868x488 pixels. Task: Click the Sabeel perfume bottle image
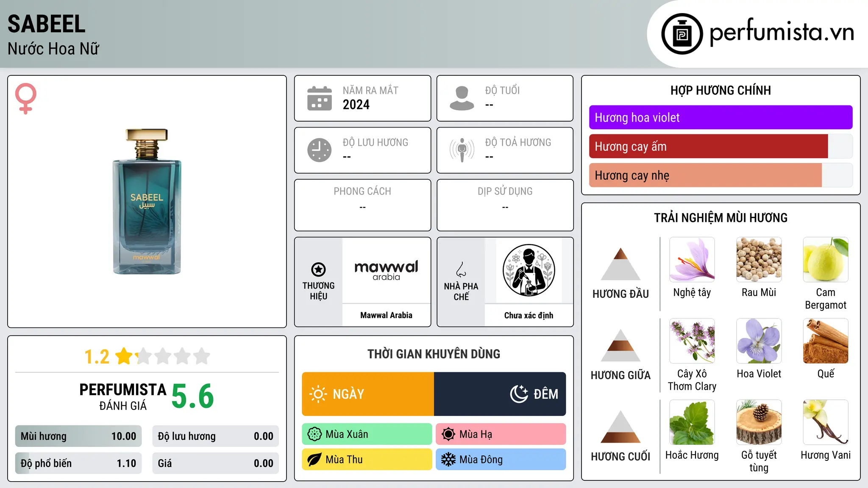[147, 202]
